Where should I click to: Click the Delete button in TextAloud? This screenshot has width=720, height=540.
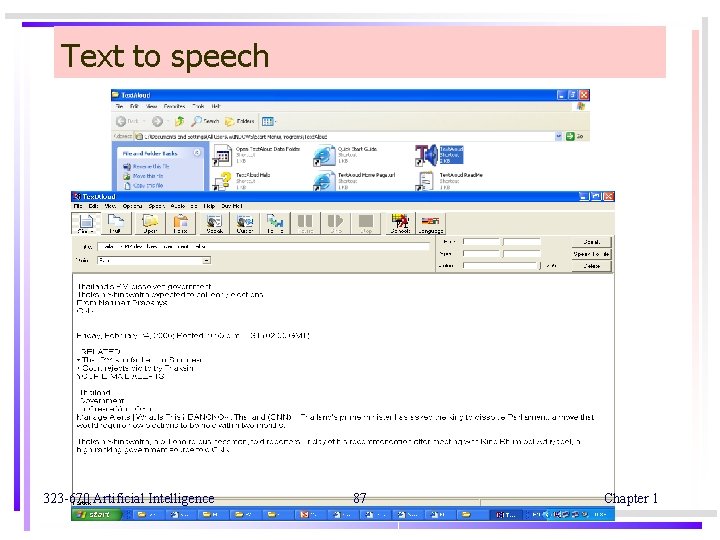click(591, 266)
